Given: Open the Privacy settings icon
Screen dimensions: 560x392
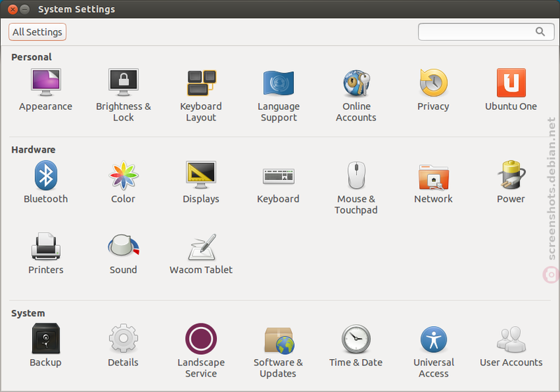Looking at the screenshot, I should tap(433, 83).
